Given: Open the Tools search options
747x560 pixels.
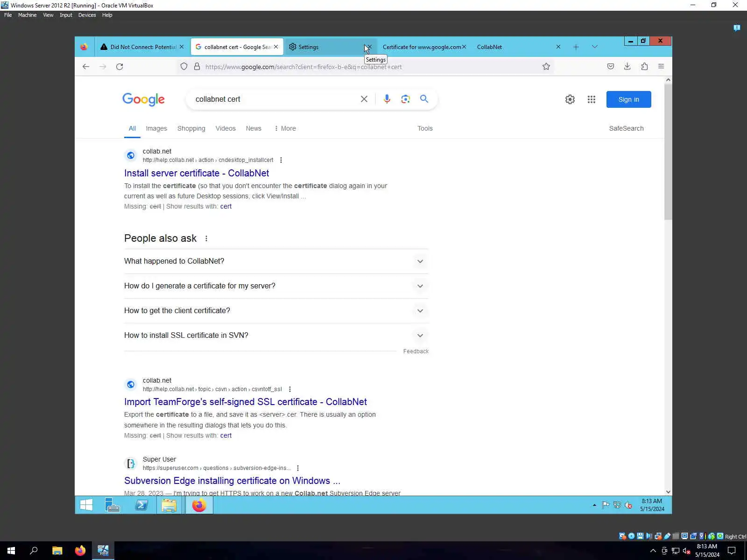Looking at the screenshot, I should 425,128.
